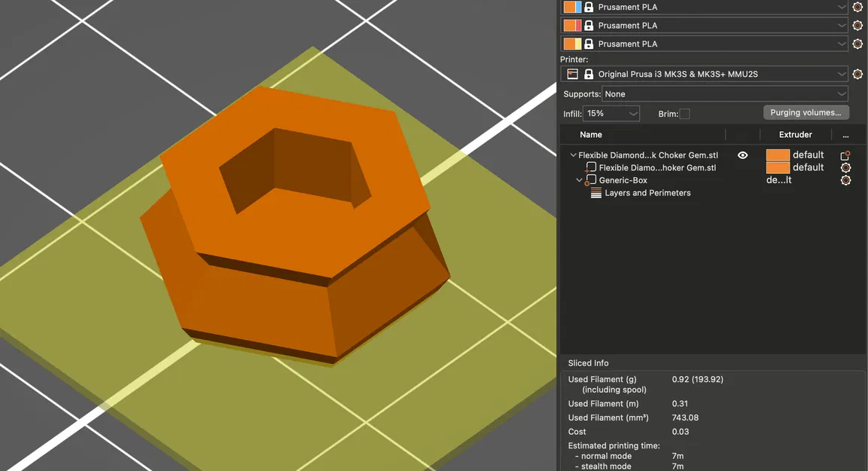Open dropdown arrow of blue-striped Prusament PLA filament

point(842,8)
